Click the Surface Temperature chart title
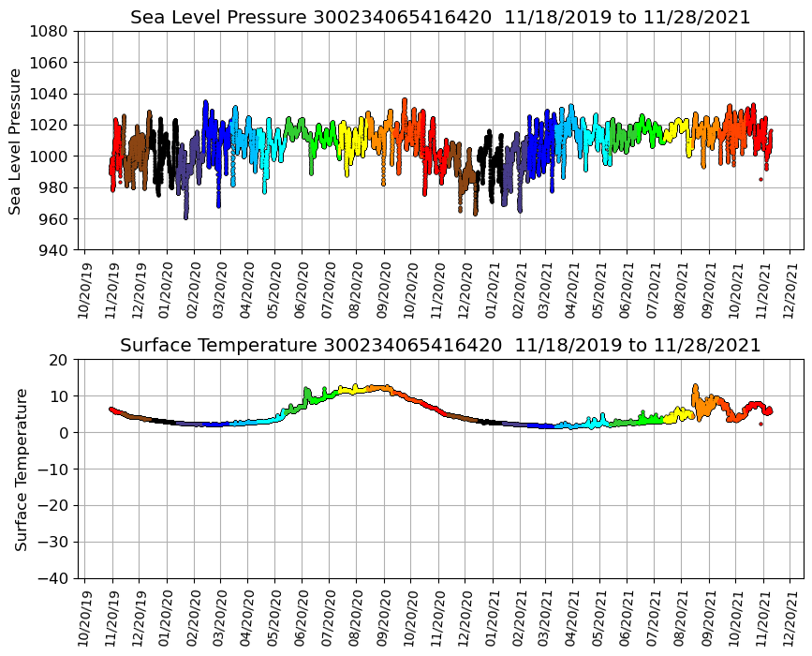Screen dimensions: 812x656 [x=440, y=346]
